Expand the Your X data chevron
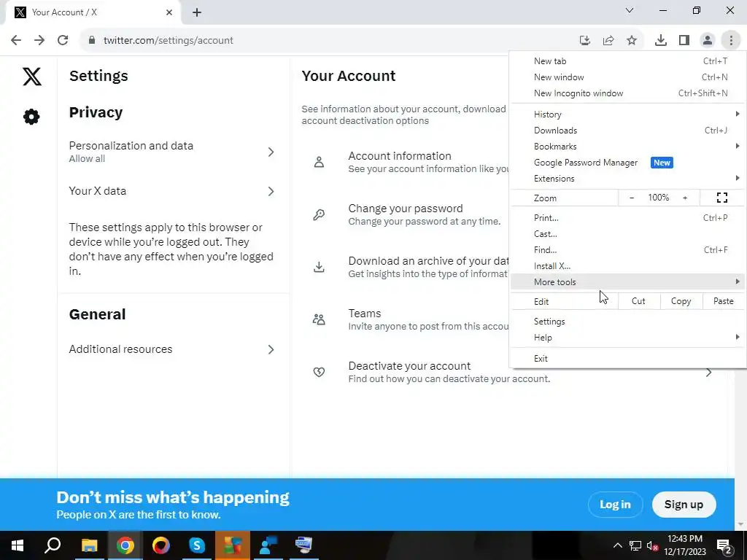The image size is (747, 560). [x=271, y=191]
